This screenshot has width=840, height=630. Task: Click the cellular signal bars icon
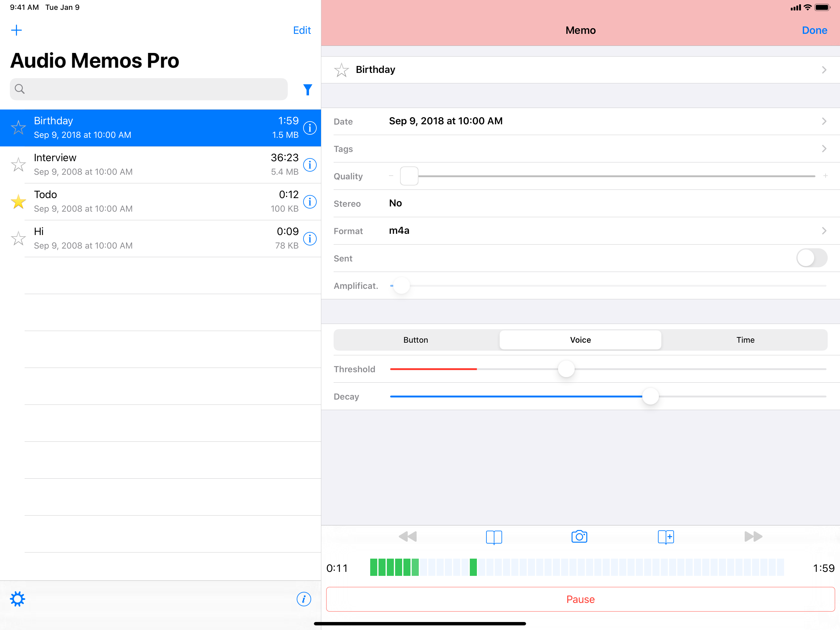click(x=795, y=8)
